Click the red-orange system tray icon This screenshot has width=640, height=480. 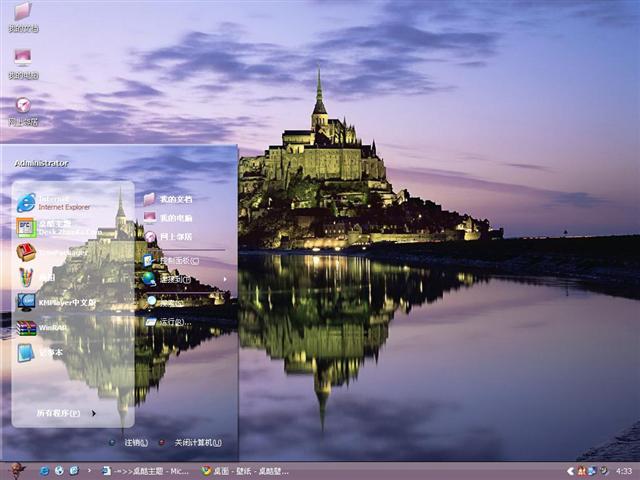(582, 471)
